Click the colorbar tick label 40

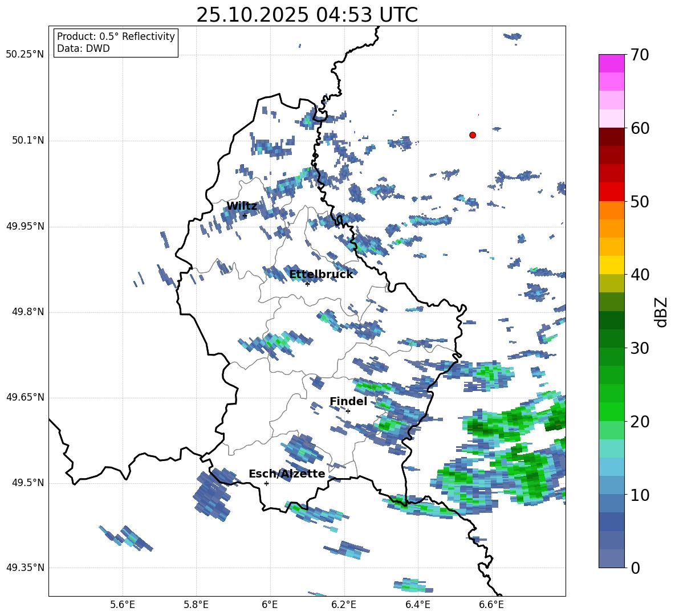click(x=640, y=275)
